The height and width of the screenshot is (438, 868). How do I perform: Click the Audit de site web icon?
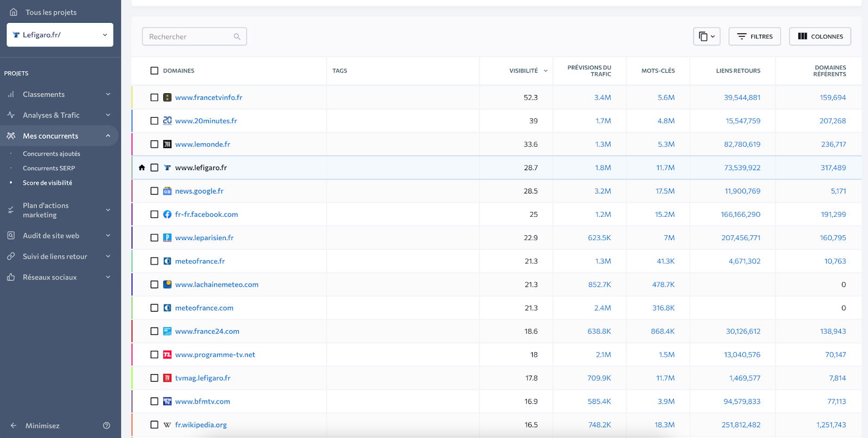point(11,235)
